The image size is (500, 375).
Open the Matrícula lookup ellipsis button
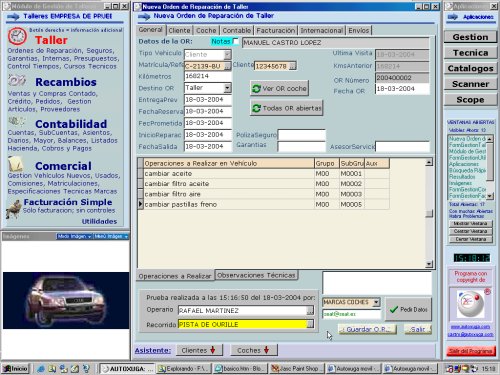pyautogui.click(x=227, y=66)
